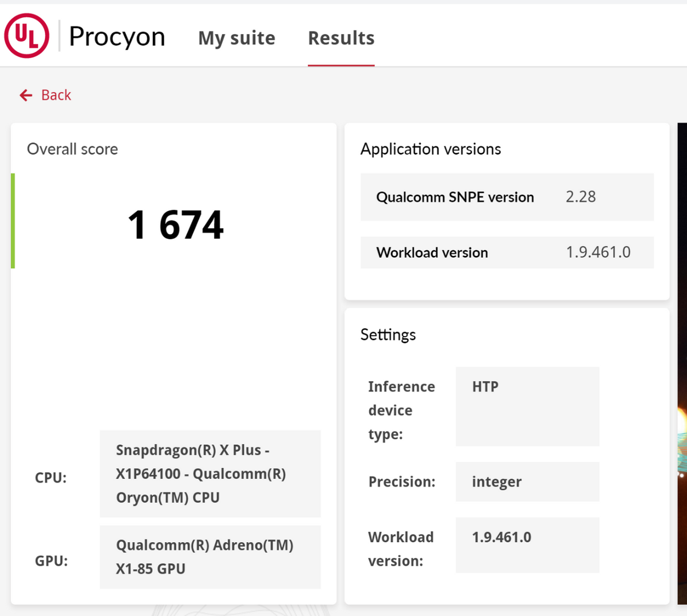Click the CPU: label

[x=51, y=477]
